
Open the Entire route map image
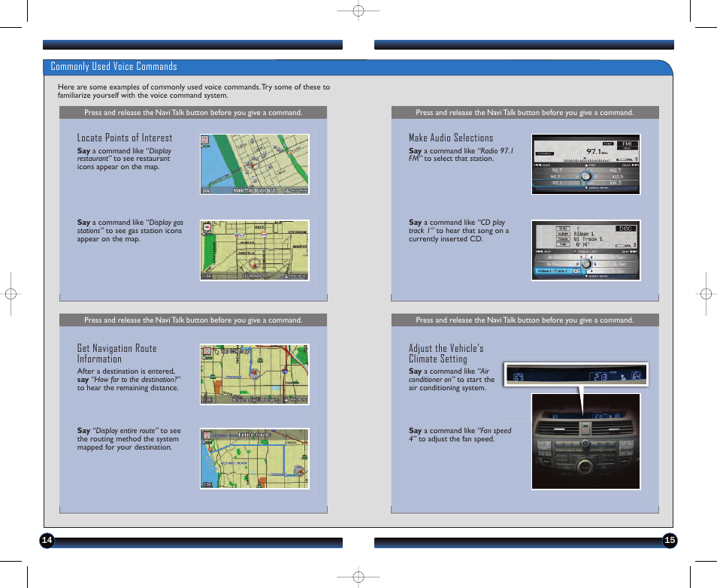coord(255,459)
